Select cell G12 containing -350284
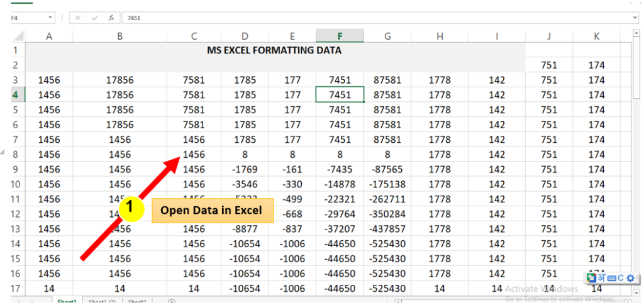This screenshot has width=644, height=305. (387, 214)
